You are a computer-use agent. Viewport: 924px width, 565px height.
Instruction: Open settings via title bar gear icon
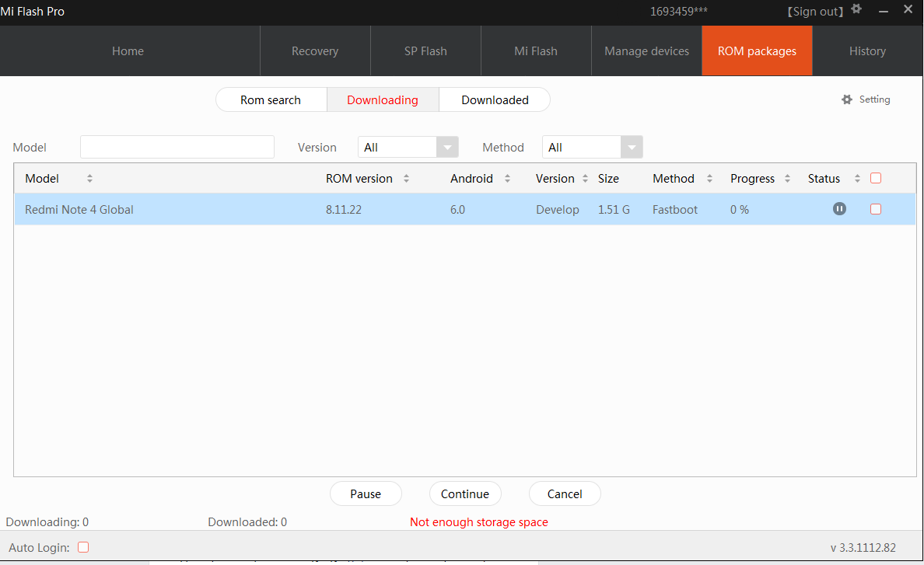[856, 9]
